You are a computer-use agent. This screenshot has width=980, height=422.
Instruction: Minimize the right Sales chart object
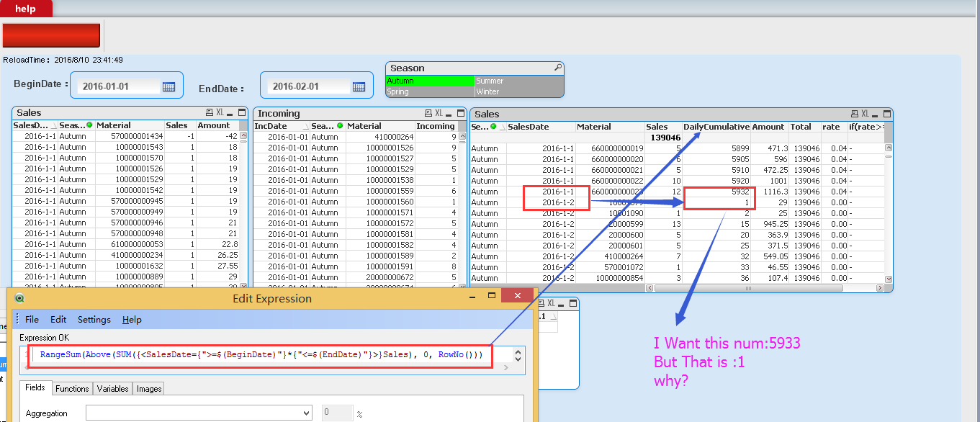[876, 114]
